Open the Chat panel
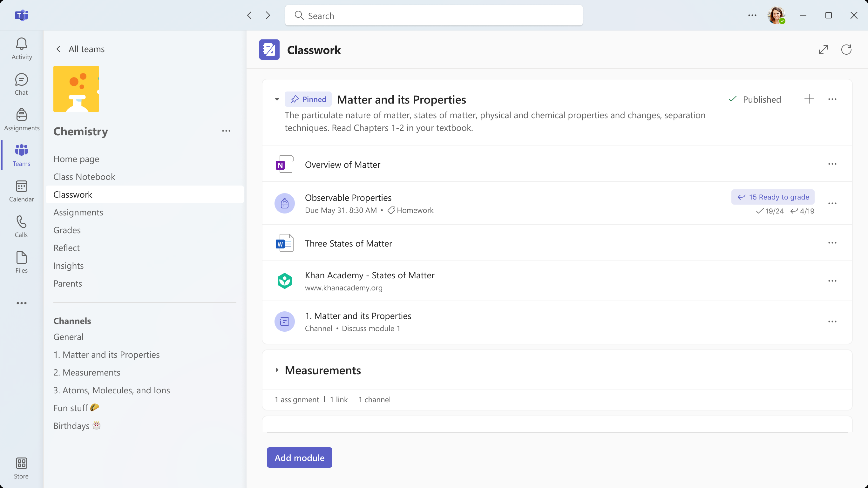Image resolution: width=868 pixels, height=488 pixels. tap(21, 84)
